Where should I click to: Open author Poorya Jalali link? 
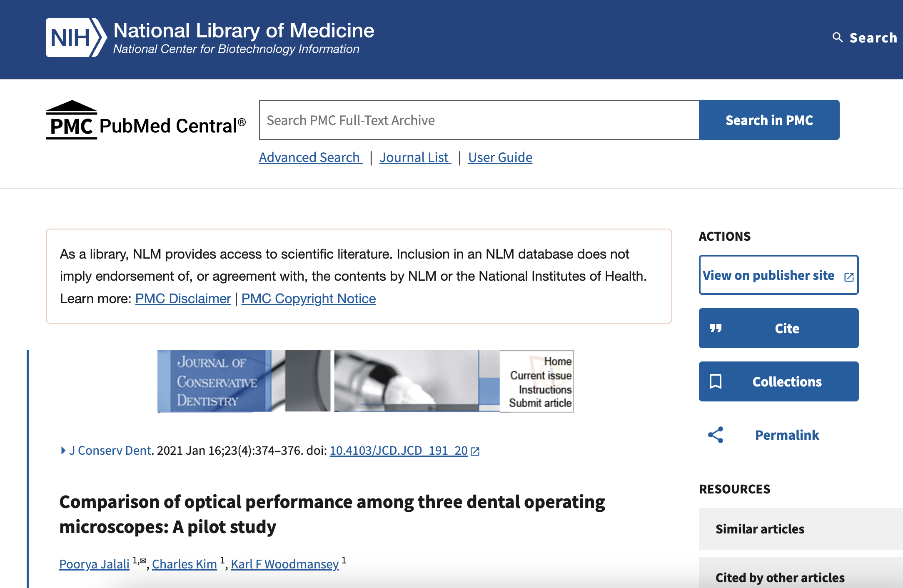click(94, 564)
